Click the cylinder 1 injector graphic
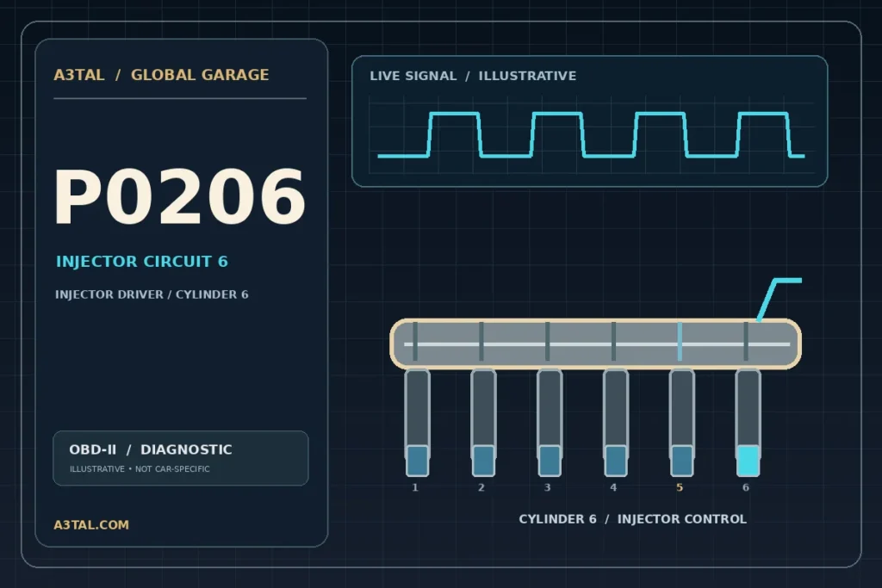 coord(417,423)
